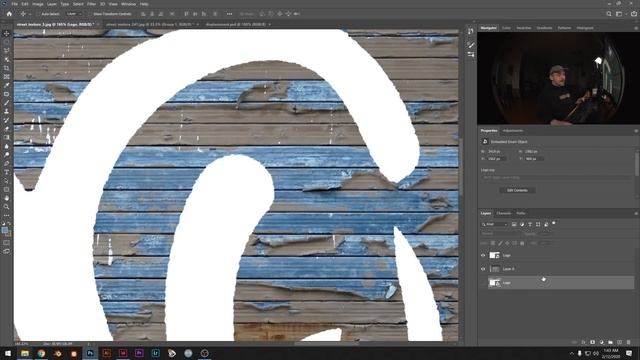Click the Share document icon
Screen dimensions: 640x360
(634, 14)
